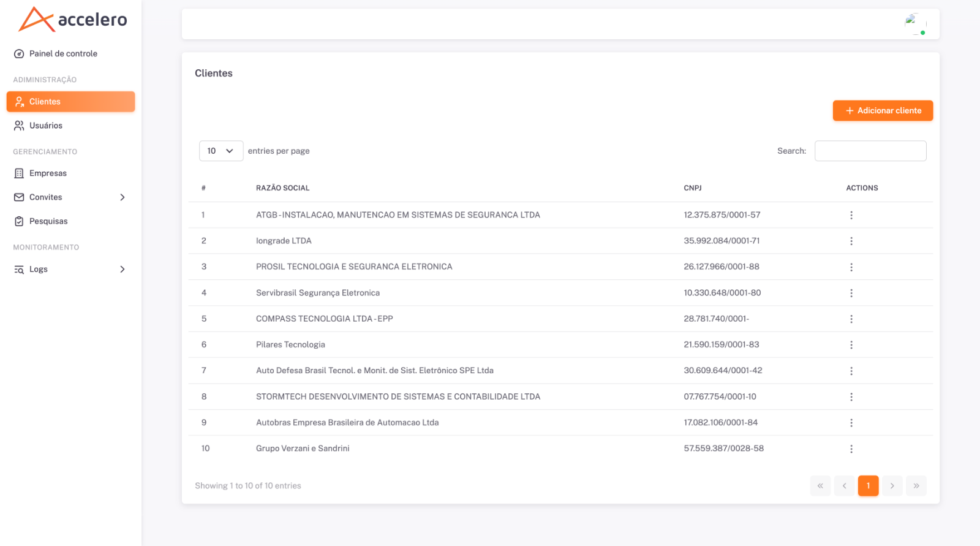The image size is (980, 546).
Task: Expand the Logs submenu
Action: click(x=70, y=269)
